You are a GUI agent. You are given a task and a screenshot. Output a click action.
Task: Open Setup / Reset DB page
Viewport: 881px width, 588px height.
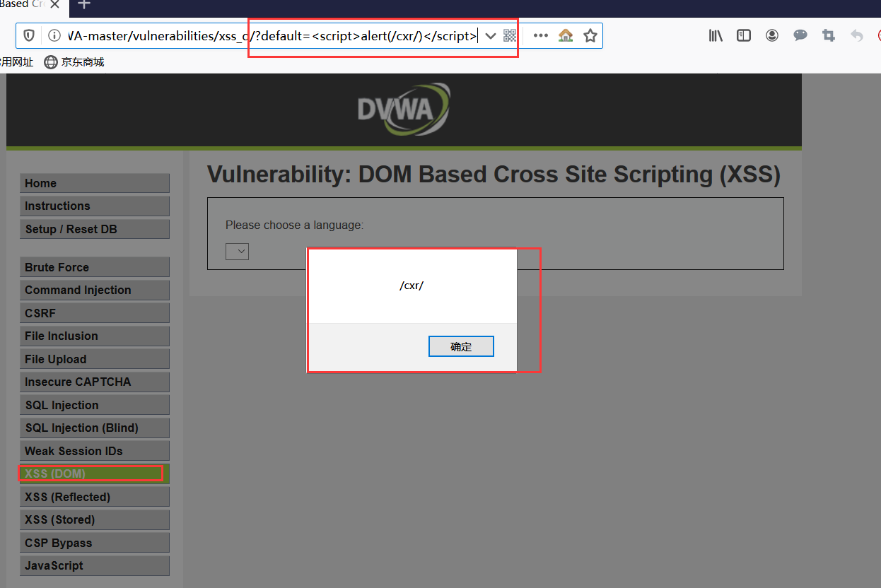[95, 229]
